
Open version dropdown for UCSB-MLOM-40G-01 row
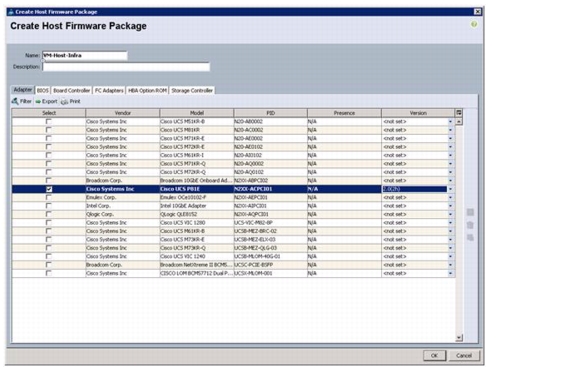click(x=450, y=257)
